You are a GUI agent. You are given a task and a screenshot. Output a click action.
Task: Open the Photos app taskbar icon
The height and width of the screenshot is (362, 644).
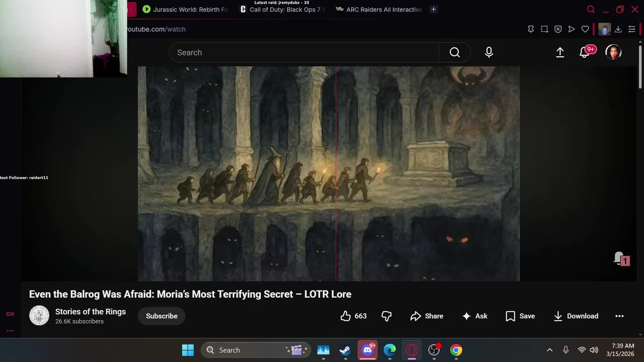323,350
